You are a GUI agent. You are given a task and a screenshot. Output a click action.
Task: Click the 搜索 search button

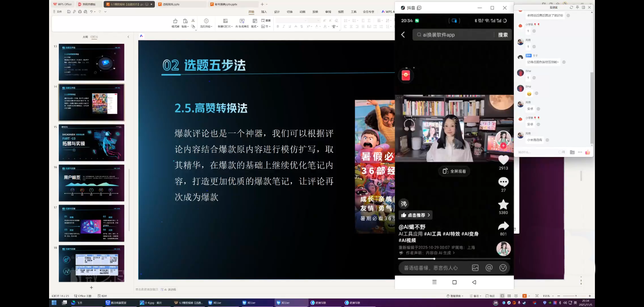(503, 35)
